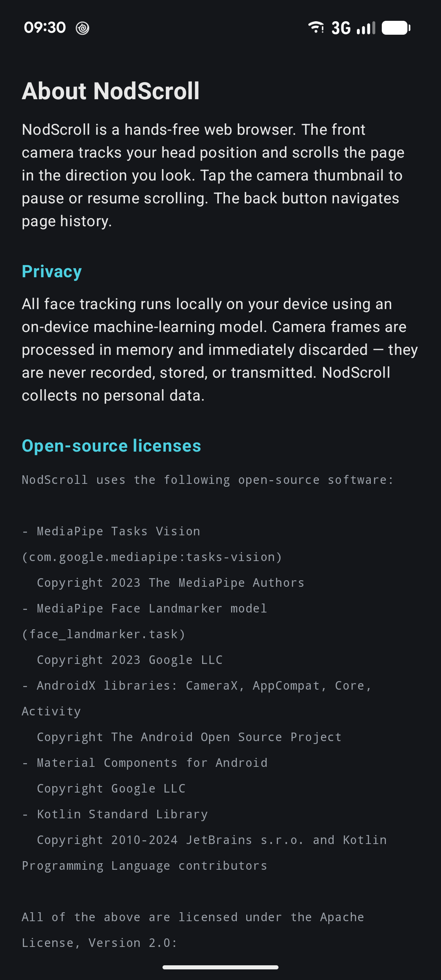Viewport: 441px width, 980px height.
Task: Tap the 3G network indicator
Action: point(341,28)
